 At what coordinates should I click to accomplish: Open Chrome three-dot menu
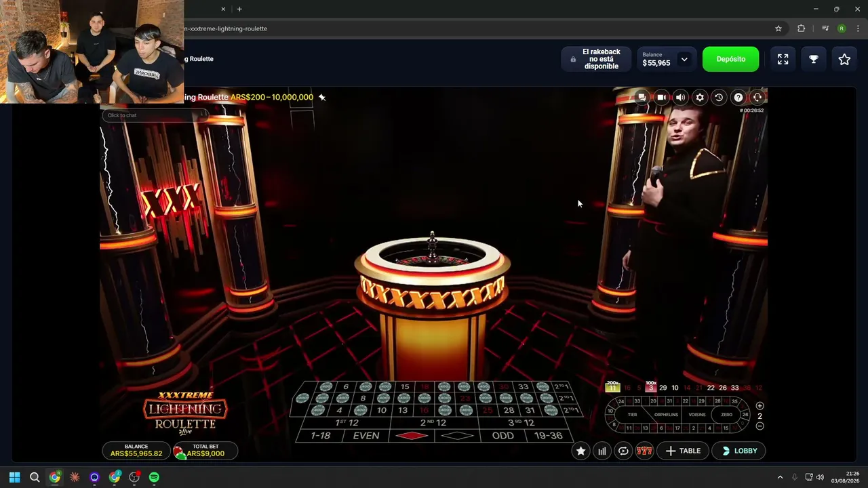(858, 28)
